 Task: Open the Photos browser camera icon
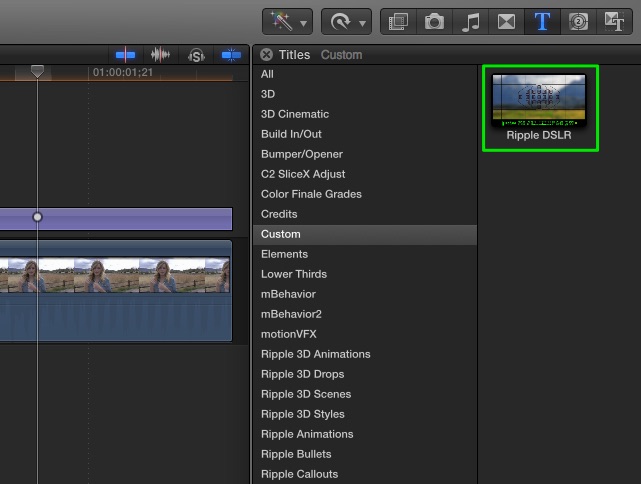(x=434, y=21)
